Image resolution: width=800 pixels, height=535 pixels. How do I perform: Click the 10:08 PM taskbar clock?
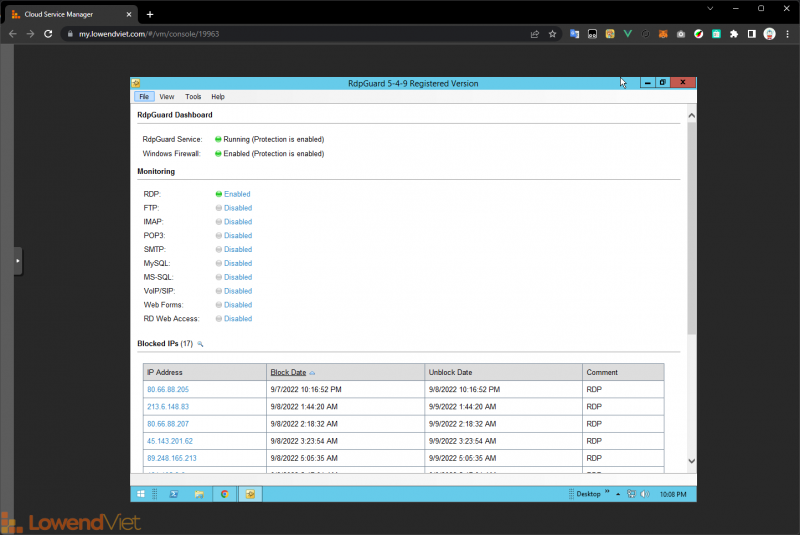coord(673,494)
